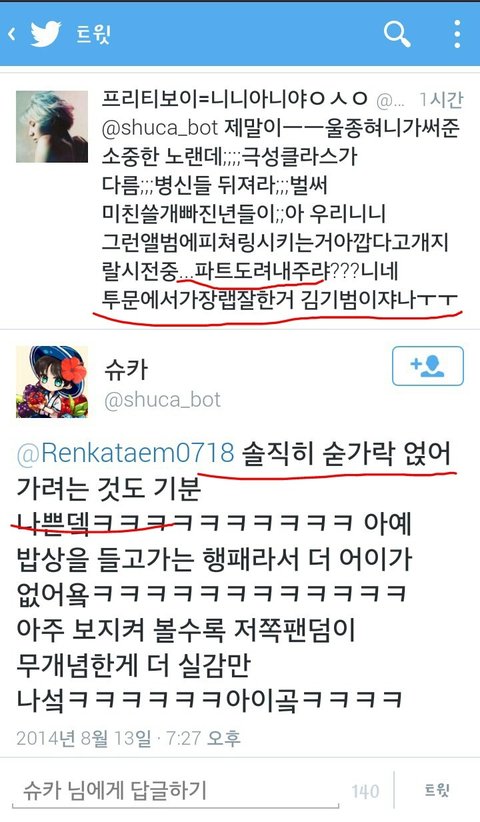Image resolution: width=480 pixels, height=822 pixels.
Task: Open the @Renkataem0718 mention link
Action: [125, 453]
